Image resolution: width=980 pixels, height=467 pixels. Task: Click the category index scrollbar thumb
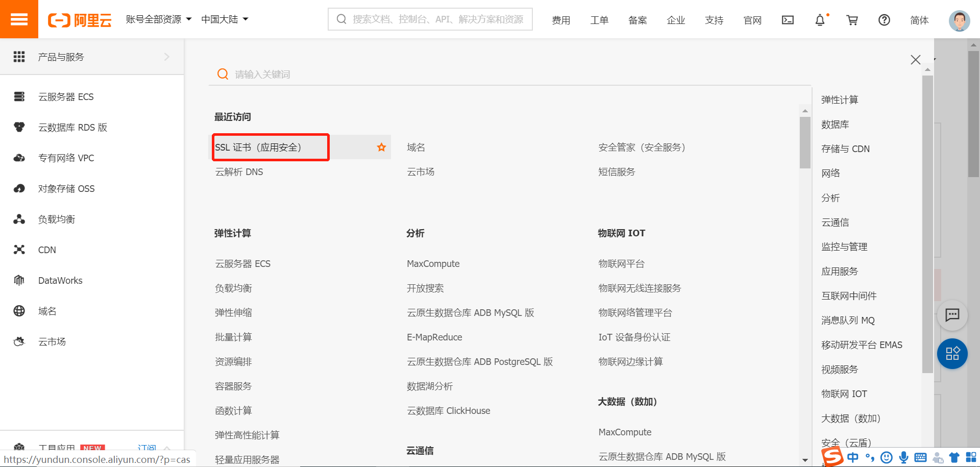[927, 224]
